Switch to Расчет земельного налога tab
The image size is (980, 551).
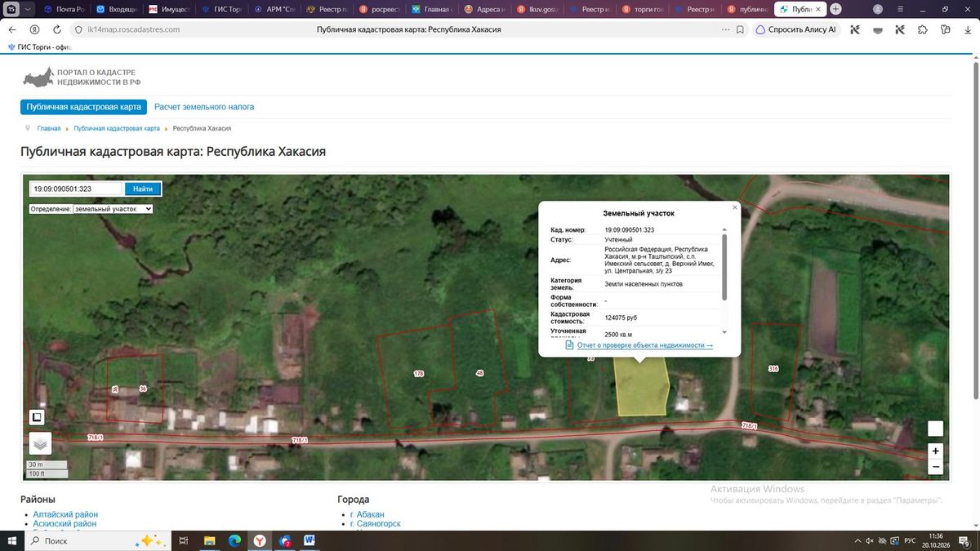204,107
